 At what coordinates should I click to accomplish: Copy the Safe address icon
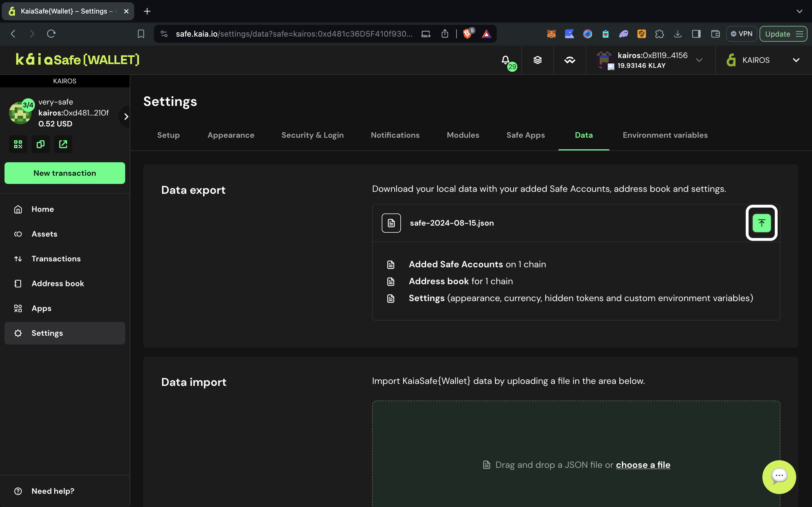(x=41, y=144)
